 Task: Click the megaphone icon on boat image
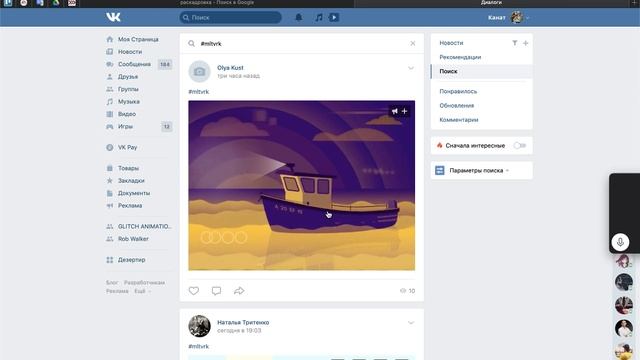(395, 111)
